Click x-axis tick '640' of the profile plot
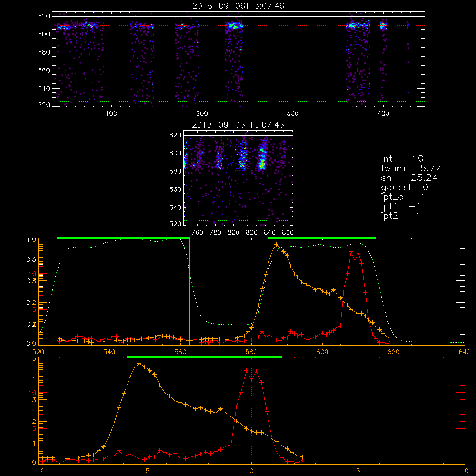 (465, 352)
